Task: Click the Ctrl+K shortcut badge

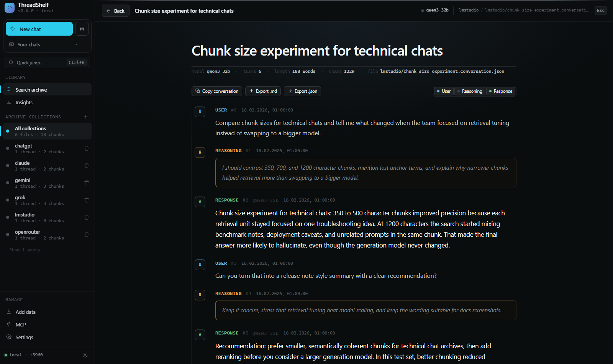Action: pos(77,62)
